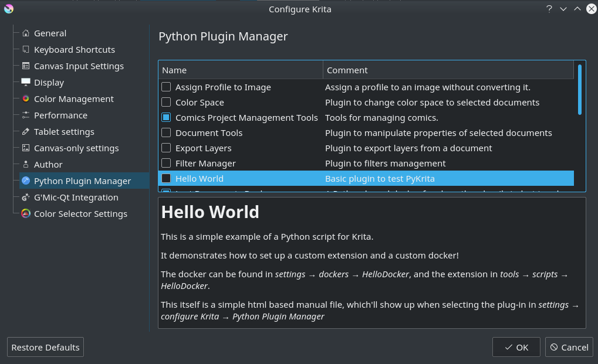
Task: Click the Author settings icon
Action: pos(26,164)
